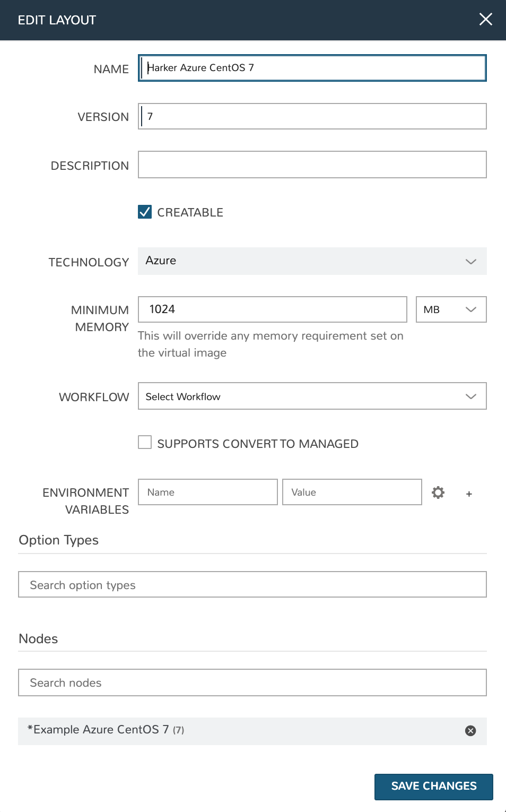
Task: Click Save Changes button
Action: click(x=433, y=787)
